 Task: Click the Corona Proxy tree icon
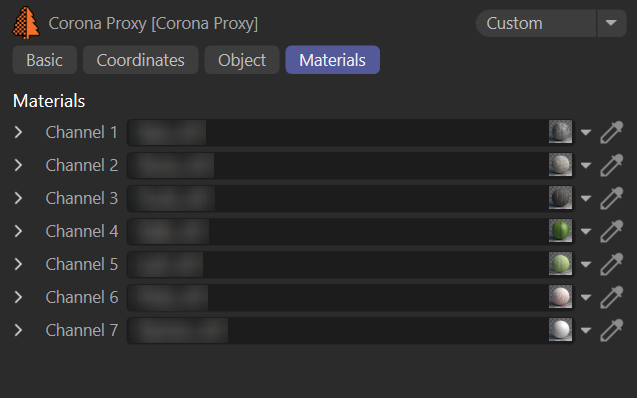click(26, 23)
